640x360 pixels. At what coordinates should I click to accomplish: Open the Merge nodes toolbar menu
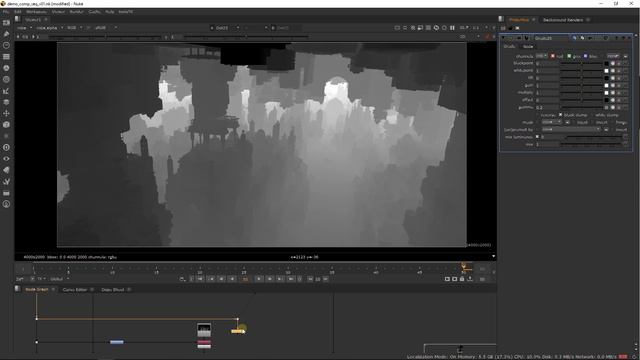[6, 102]
